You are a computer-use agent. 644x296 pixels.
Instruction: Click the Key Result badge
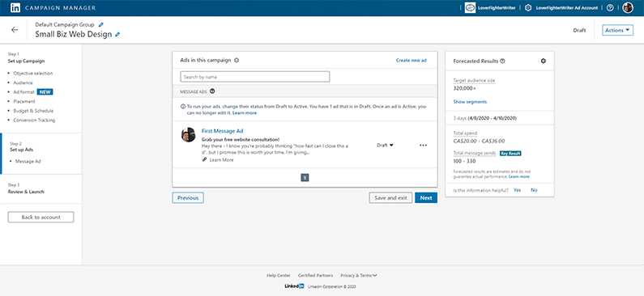pyautogui.click(x=510, y=154)
